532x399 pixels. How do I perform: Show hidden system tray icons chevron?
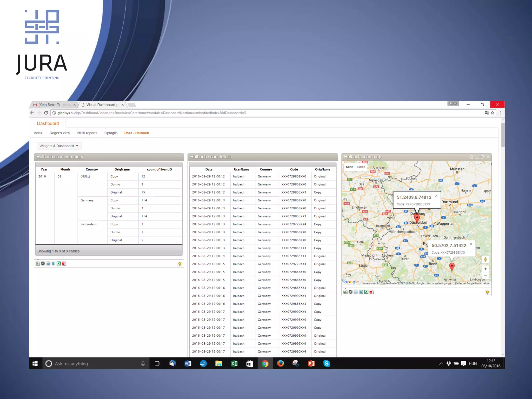[441, 364]
